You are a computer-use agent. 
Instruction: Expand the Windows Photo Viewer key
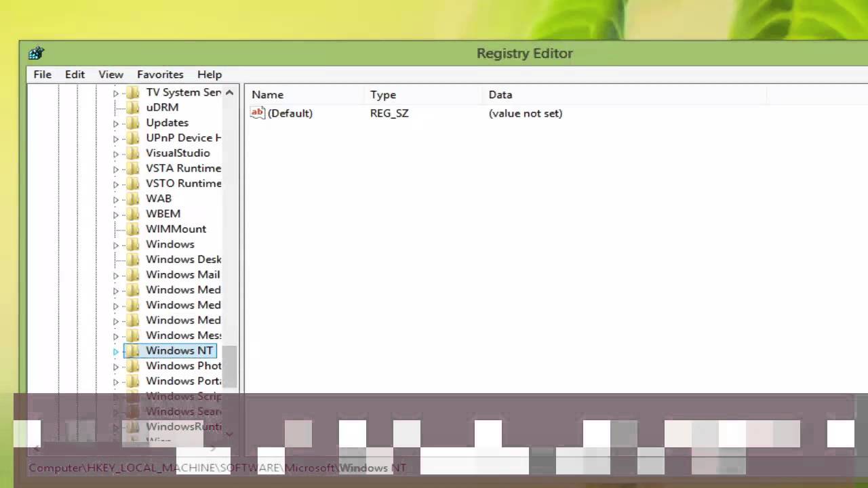click(x=115, y=367)
